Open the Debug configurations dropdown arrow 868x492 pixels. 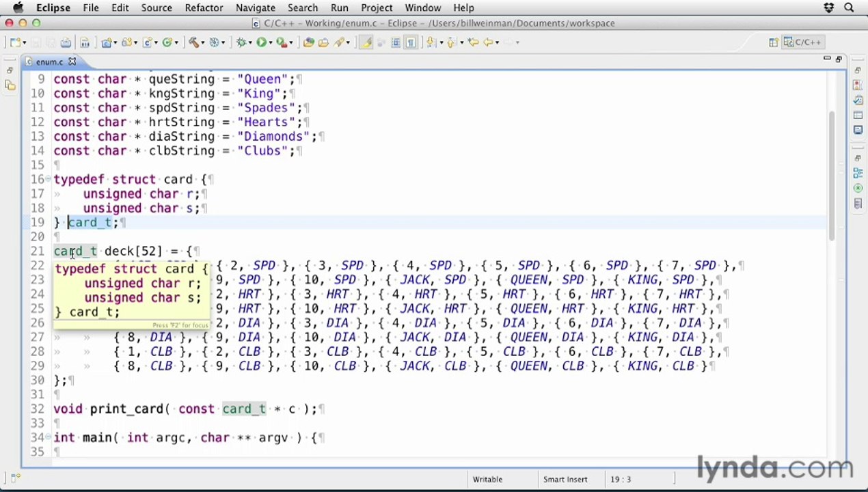click(x=249, y=42)
